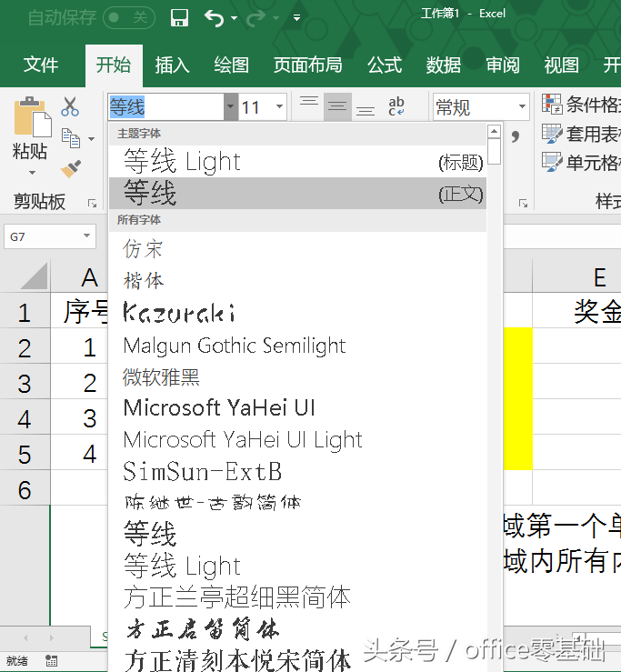Click the Select All corner triangle
621x672 pixels.
[x=35, y=276]
